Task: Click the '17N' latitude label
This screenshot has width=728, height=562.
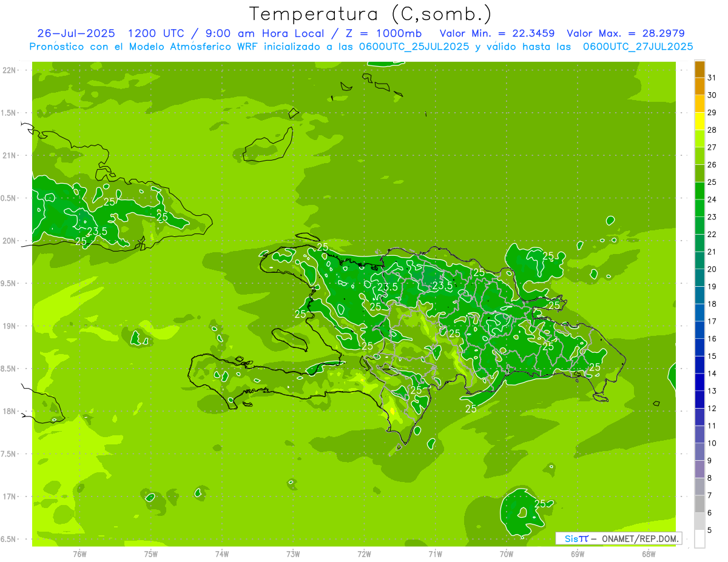Action: (9, 497)
